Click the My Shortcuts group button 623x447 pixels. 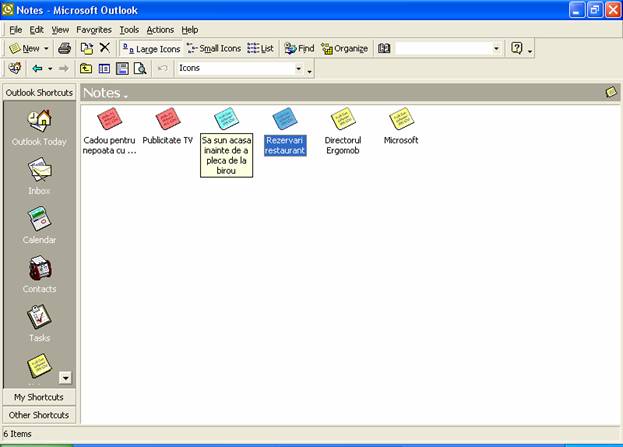40,396
